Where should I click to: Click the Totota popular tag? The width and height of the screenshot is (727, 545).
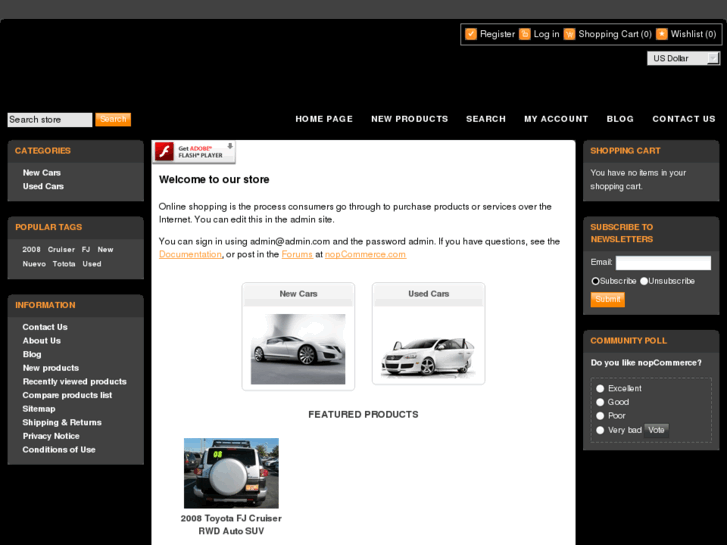click(x=64, y=264)
